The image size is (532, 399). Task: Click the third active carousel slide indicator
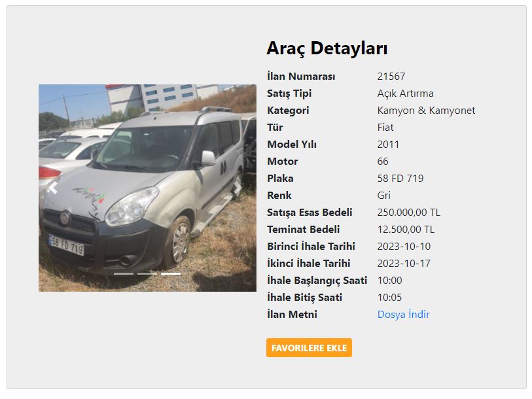coord(171,273)
